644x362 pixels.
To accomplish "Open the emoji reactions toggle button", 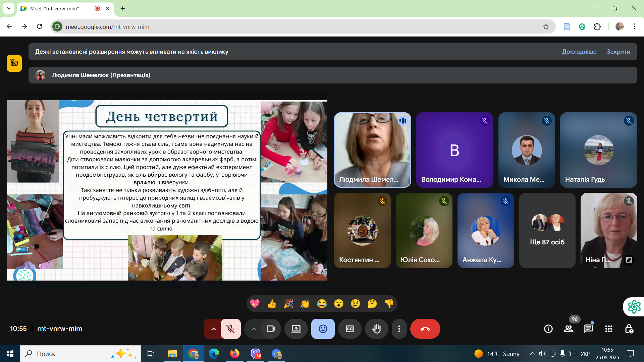I will [x=323, y=329].
